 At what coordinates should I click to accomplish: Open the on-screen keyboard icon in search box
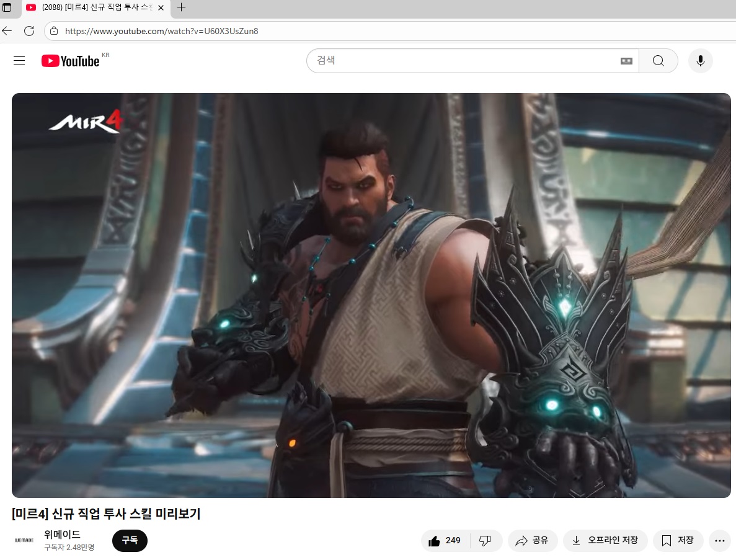(x=626, y=61)
